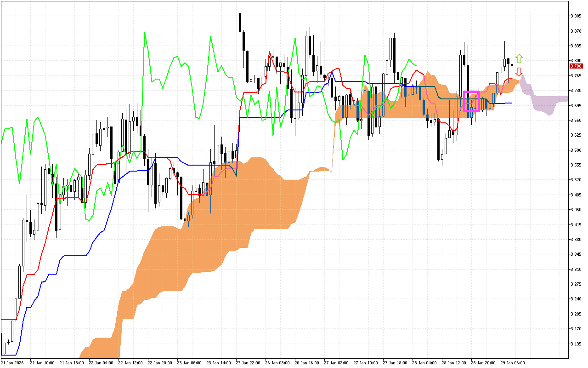This screenshot has width=588, height=368.
Task: Click the red down arrow marker
Action: pyautogui.click(x=519, y=72)
